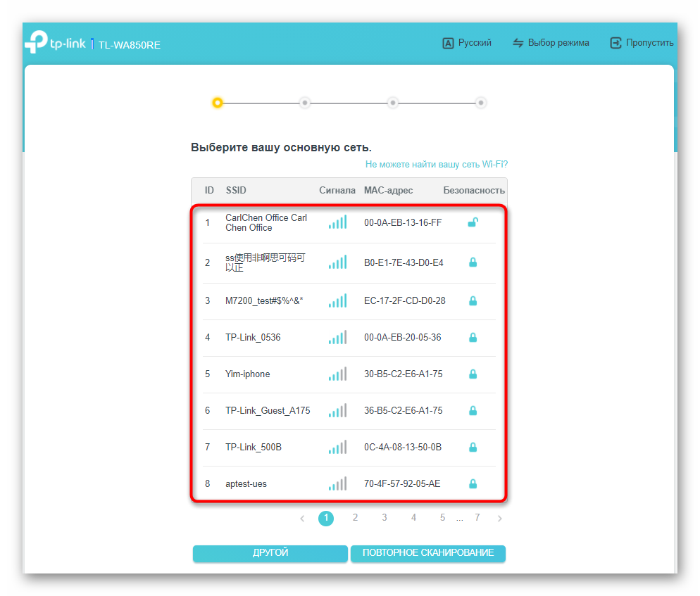Click the first yellow wizard step marker

(x=218, y=103)
